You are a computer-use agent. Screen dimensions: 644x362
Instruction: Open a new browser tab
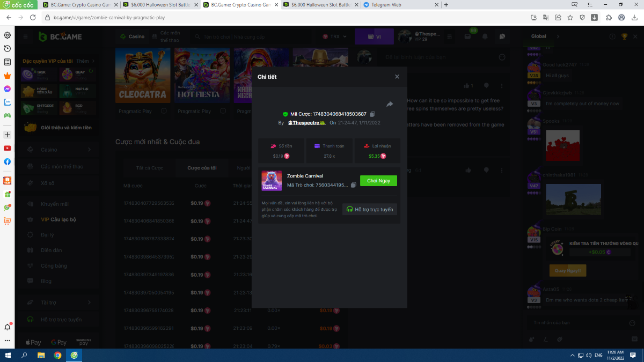coord(446,5)
